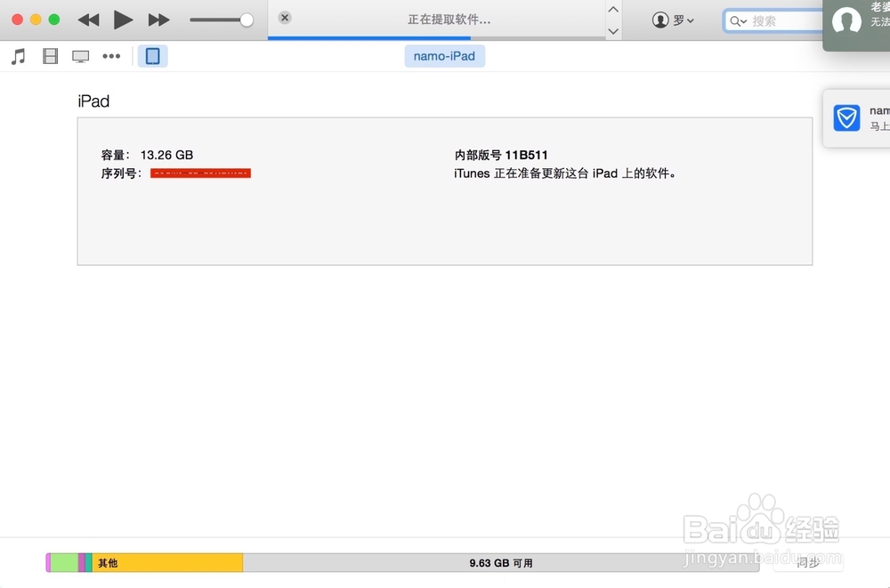
Task: Click the Fast Forward playback button
Action: (158, 20)
